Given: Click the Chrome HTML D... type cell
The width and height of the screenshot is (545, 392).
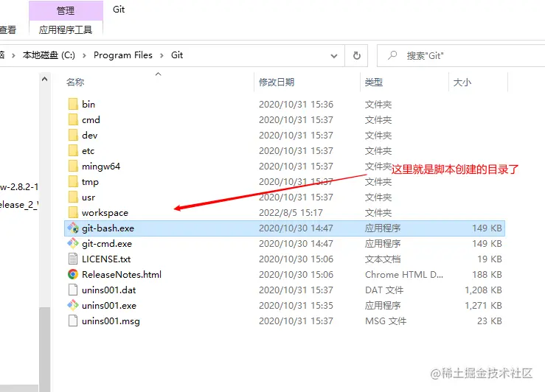Looking at the screenshot, I should coord(404,274).
